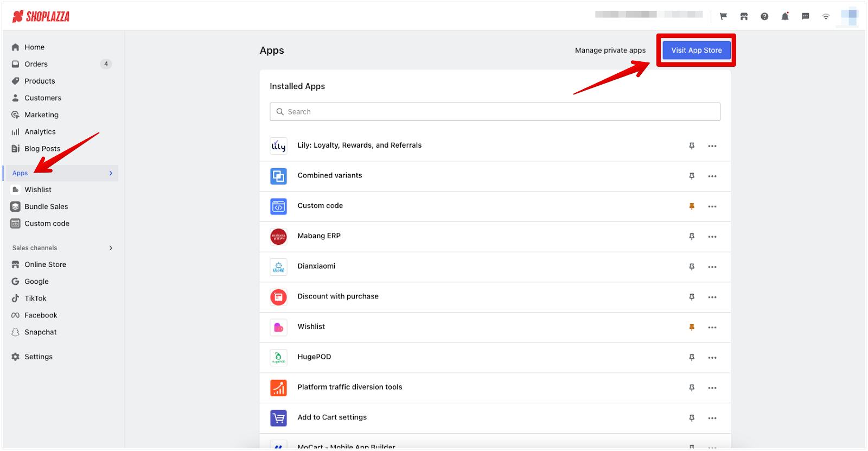
Task: Pin the Lily loyalty app
Action: tap(692, 146)
